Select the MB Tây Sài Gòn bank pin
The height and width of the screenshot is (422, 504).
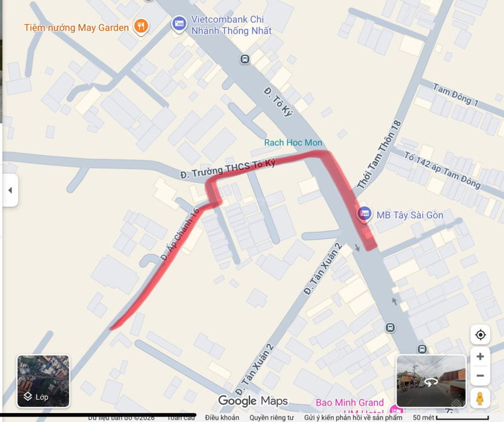(364, 214)
